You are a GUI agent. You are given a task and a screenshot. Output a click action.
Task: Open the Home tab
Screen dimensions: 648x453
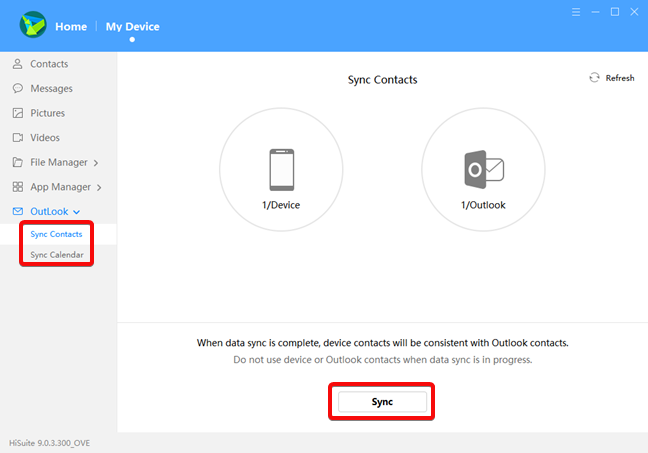click(71, 27)
